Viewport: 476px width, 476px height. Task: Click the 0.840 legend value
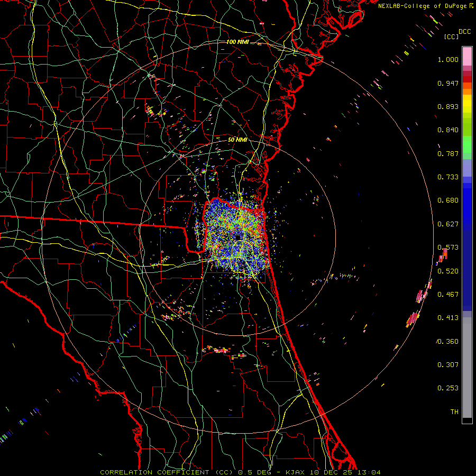(x=448, y=130)
